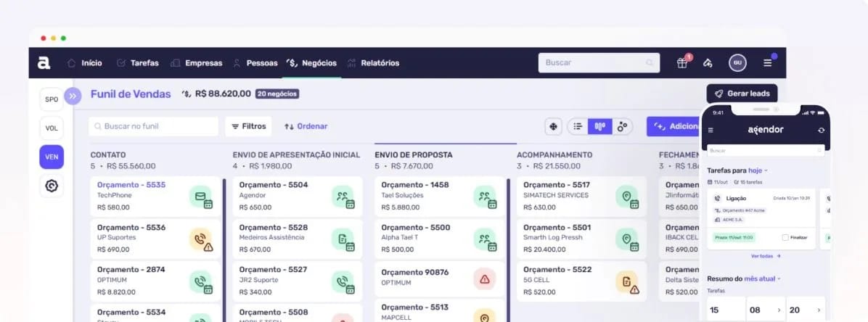Select the ENVIO DE PROPOSTA column header
Screen dimensions: 868x322
(414, 155)
